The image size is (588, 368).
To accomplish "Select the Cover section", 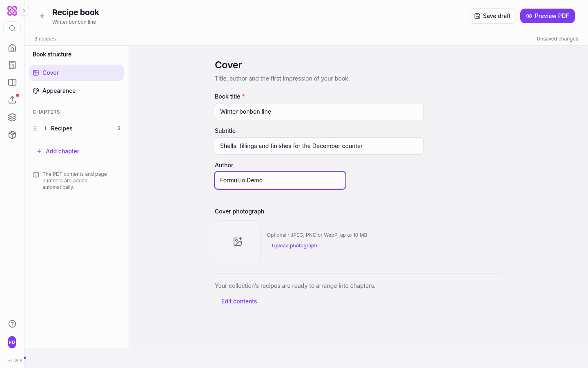I will 76,73.
